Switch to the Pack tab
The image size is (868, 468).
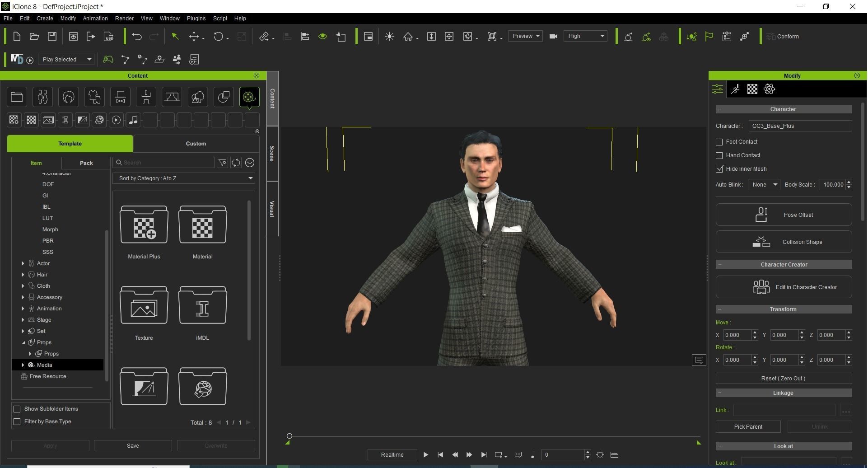click(86, 163)
